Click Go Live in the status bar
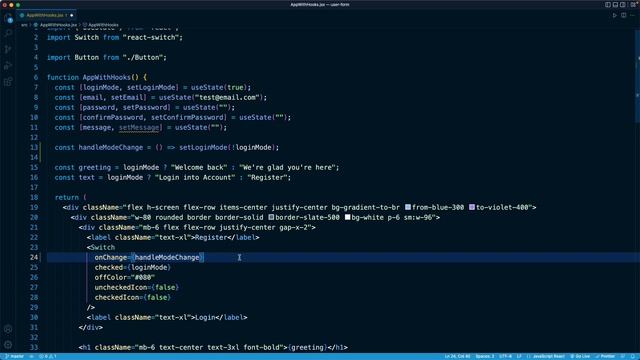 tap(580, 356)
